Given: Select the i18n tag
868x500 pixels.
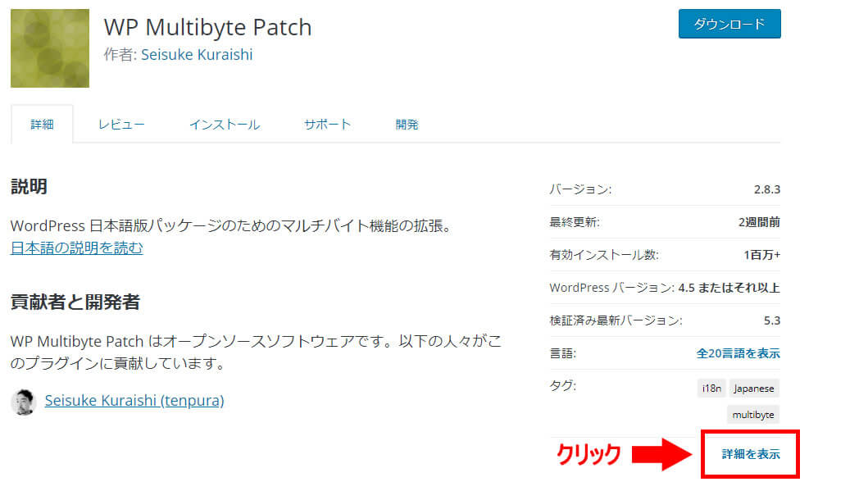Looking at the screenshot, I should click(x=711, y=389).
